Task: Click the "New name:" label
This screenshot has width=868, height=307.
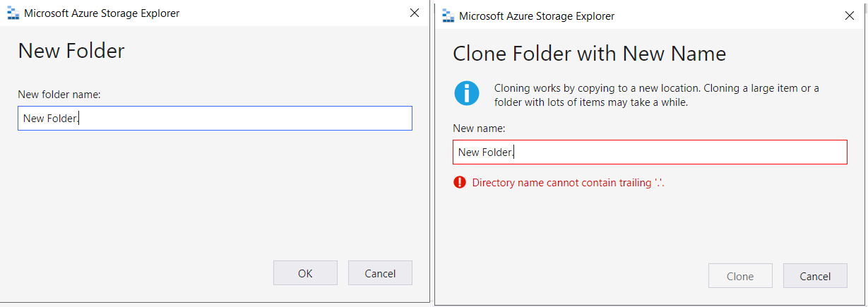Action: pyautogui.click(x=479, y=128)
